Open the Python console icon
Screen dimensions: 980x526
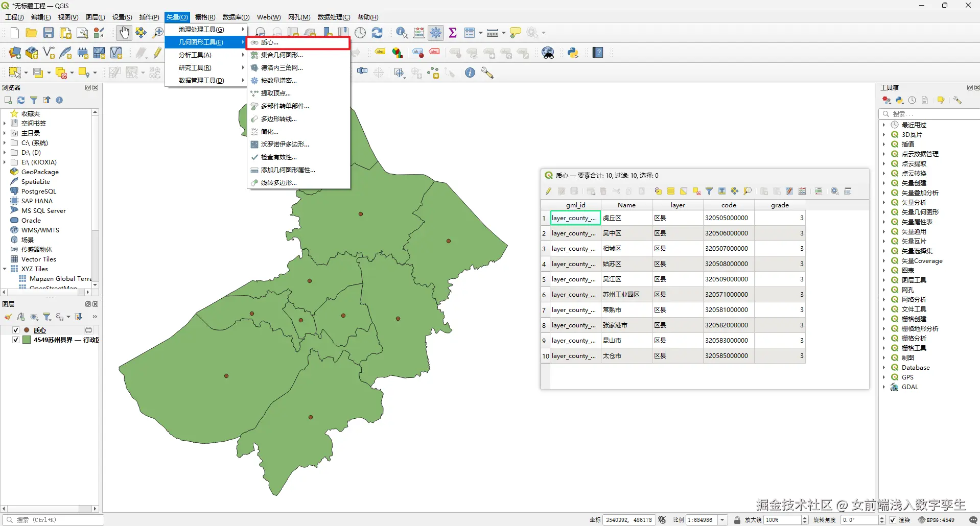point(573,53)
